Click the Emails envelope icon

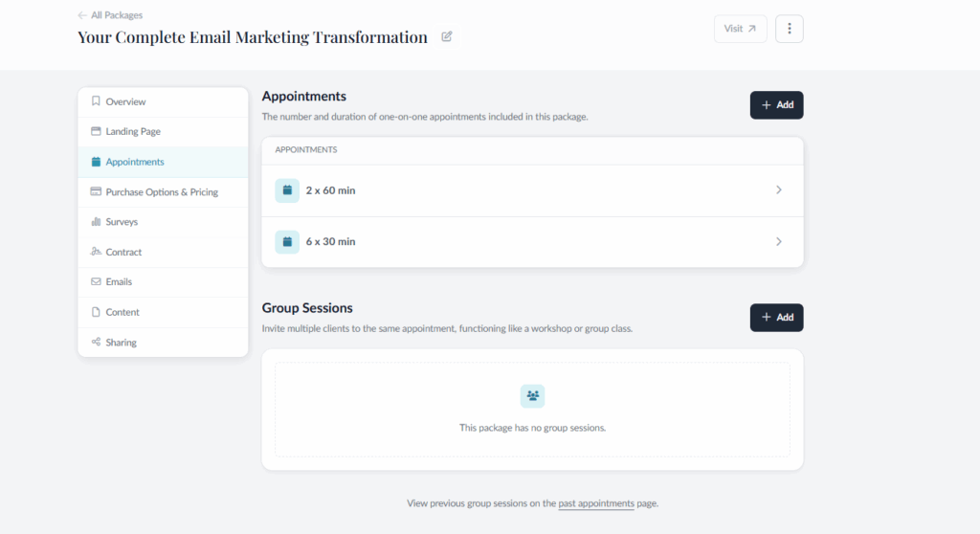(x=96, y=281)
